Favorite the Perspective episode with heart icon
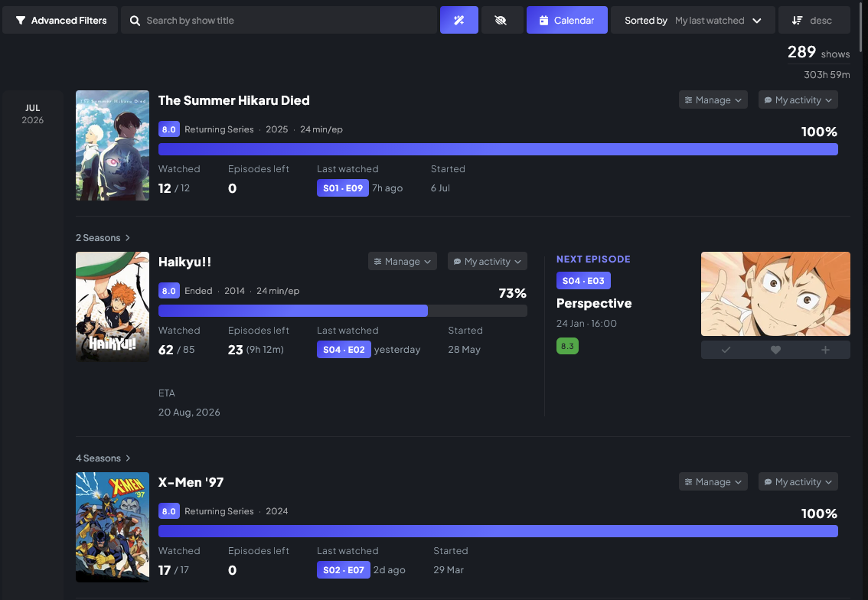868x600 pixels. point(775,350)
